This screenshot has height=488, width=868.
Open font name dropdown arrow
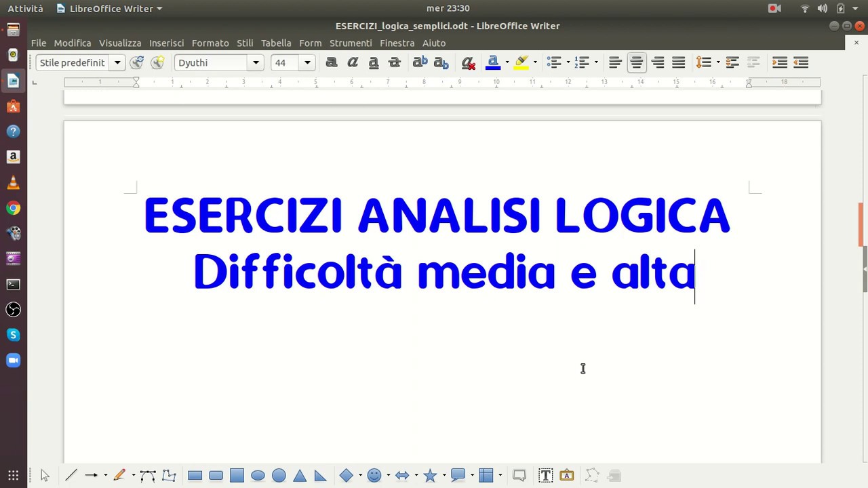point(256,62)
